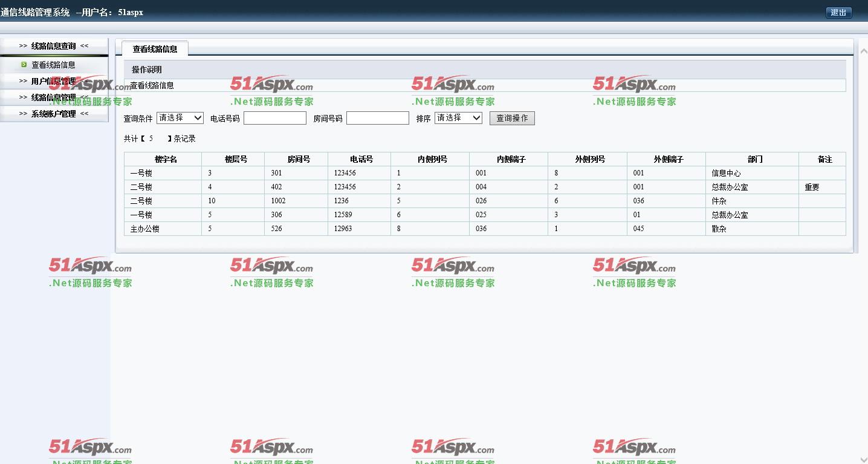Click the 退出 logout button

(x=838, y=13)
